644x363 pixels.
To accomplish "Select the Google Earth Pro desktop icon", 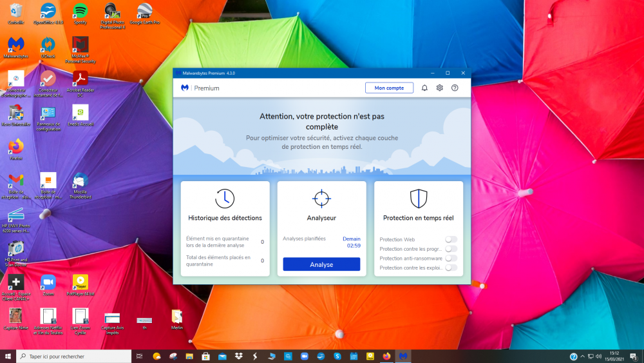I will pos(144,14).
